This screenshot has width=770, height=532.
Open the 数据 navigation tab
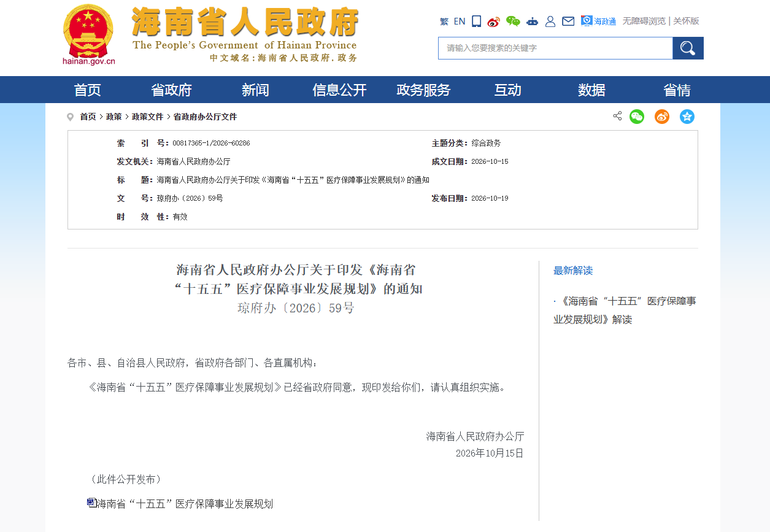(592, 90)
